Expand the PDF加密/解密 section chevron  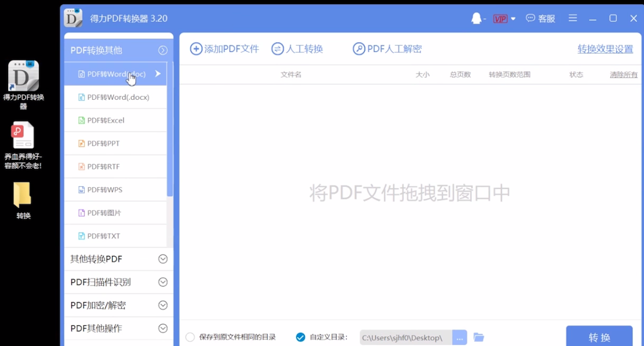(163, 305)
